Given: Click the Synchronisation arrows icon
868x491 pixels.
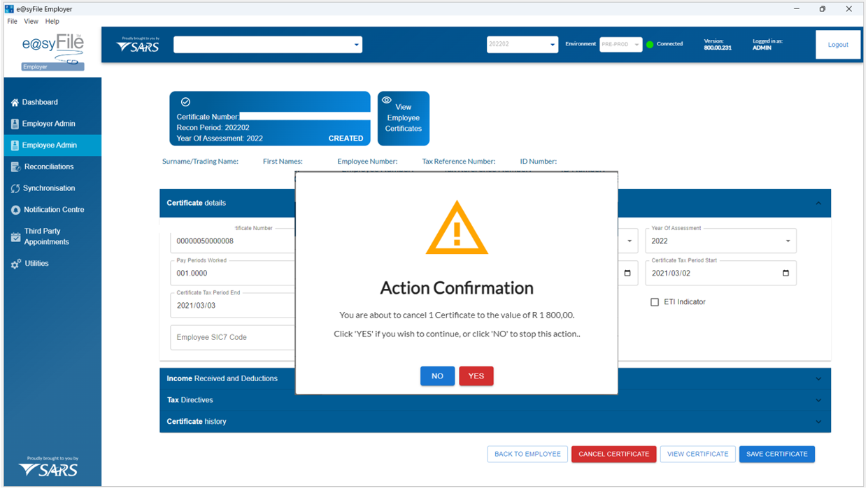Looking at the screenshot, I should coord(15,189).
